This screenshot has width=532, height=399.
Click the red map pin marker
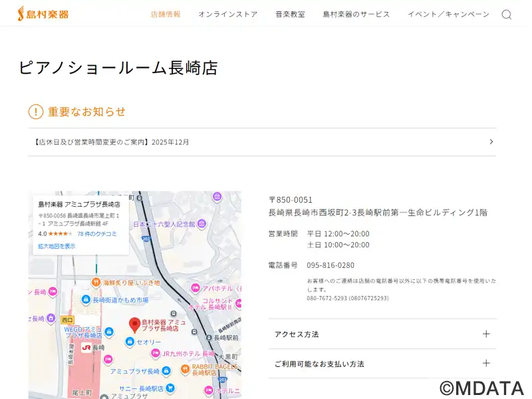(x=134, y=325)
